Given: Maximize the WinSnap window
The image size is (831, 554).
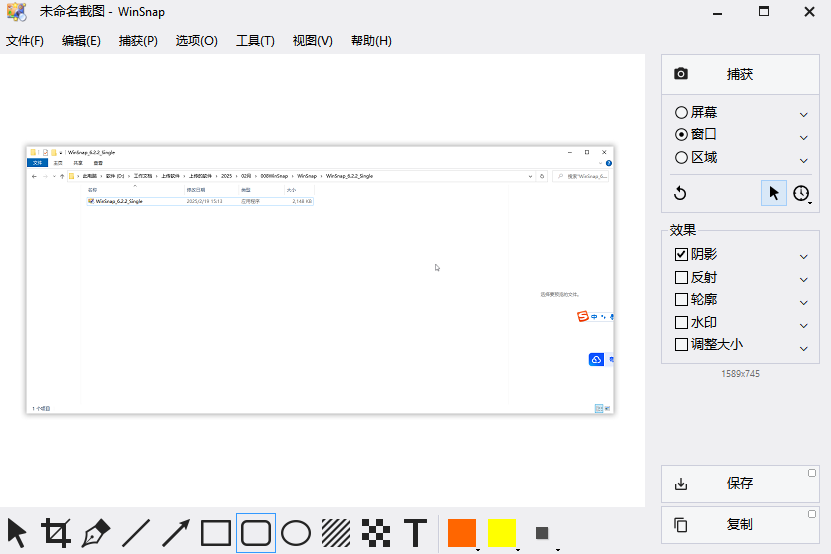Looking at the screenshot, I should (764, 12).
